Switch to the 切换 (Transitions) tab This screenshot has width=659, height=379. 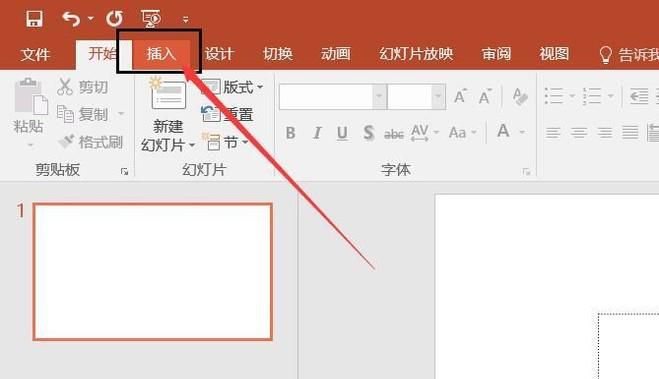277,53
